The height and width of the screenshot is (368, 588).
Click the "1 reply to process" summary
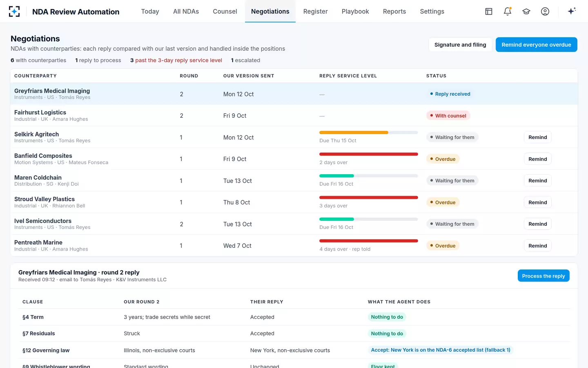tap(98, 61)
